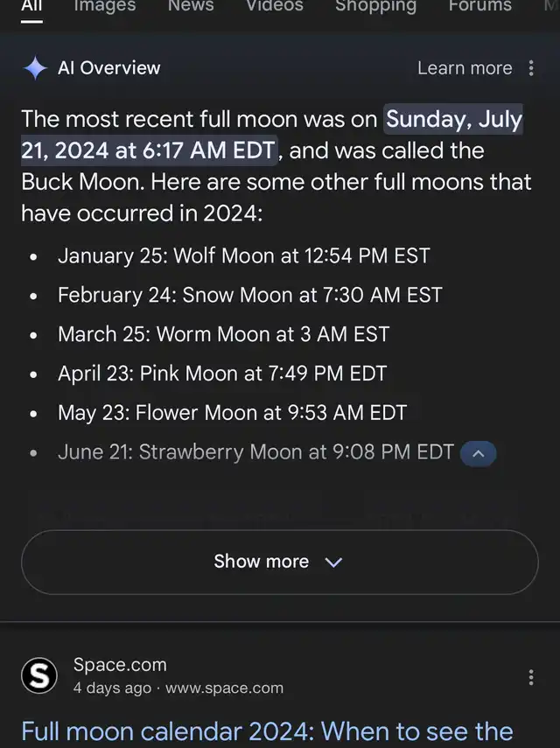Click the Space.com site logo icon
Screen dimensions: 560x748
point(39,675)
